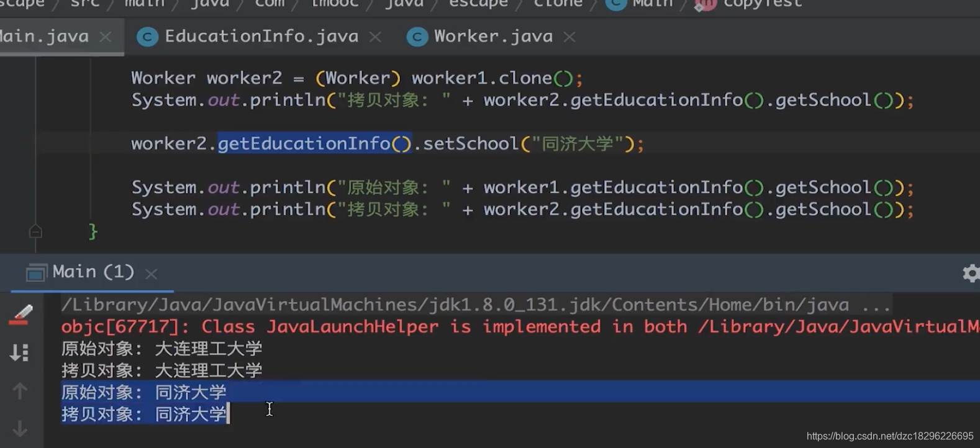Close the Main (1) run tab

[151, 273]
